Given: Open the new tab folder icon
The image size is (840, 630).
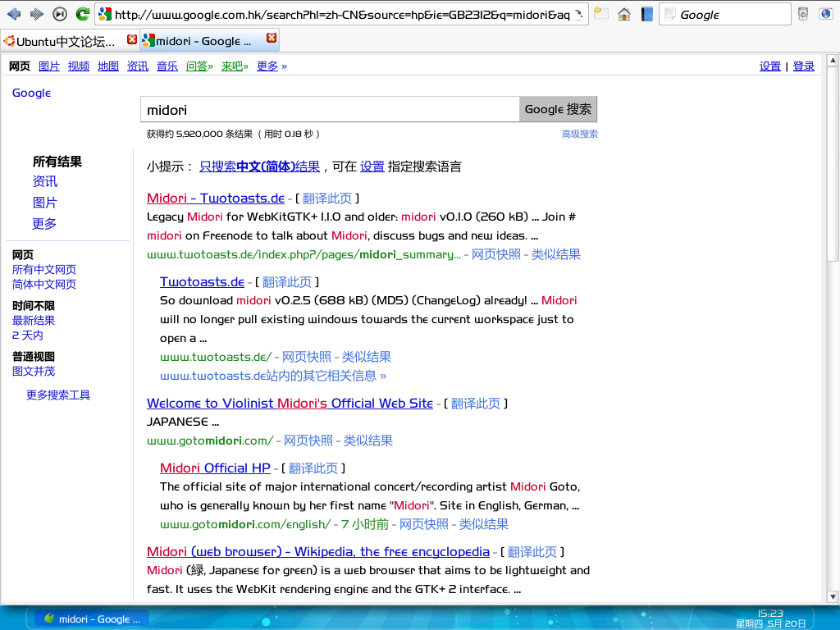Looking at the screenshot, I should (601, 14).
